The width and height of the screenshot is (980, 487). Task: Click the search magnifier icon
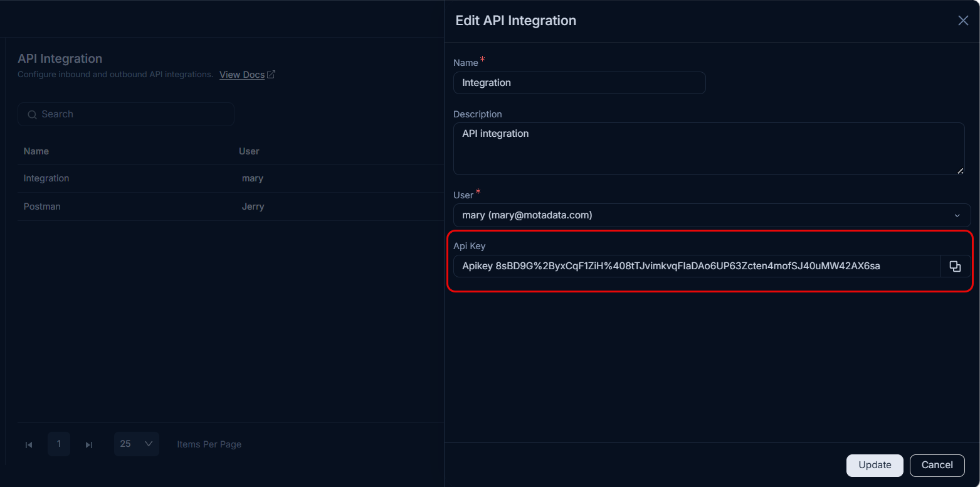pos(32,115)
